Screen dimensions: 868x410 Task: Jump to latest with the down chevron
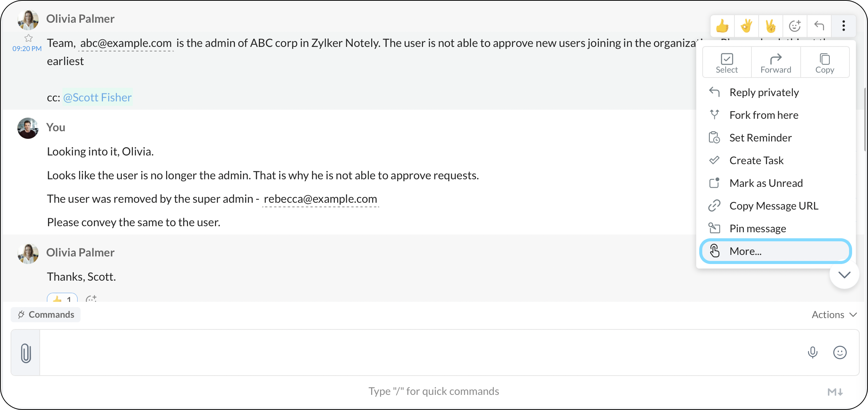point(844,275)
